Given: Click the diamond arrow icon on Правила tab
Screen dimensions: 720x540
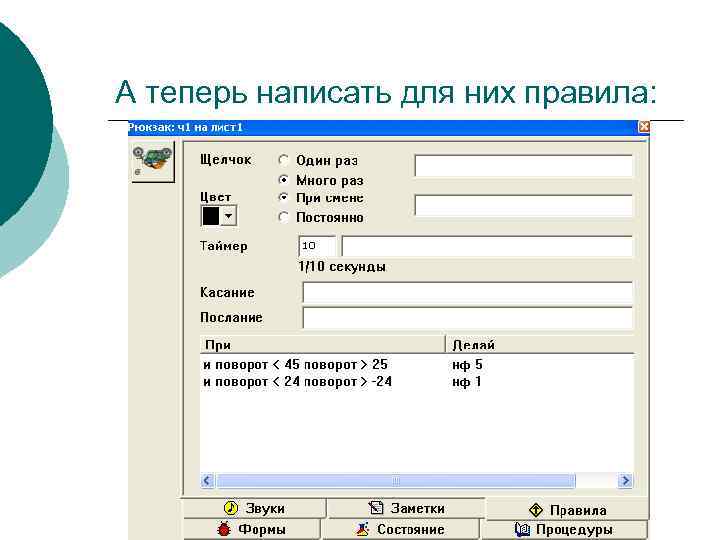Looking at the screenshot, I should coord(536,510).
